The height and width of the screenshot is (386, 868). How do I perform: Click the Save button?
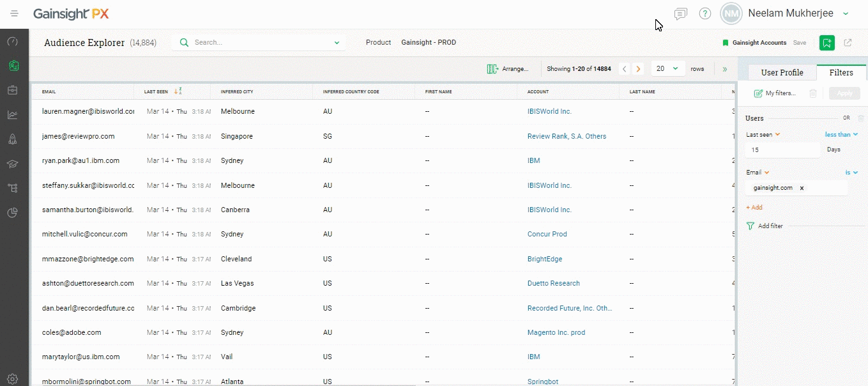pos(800,43)
